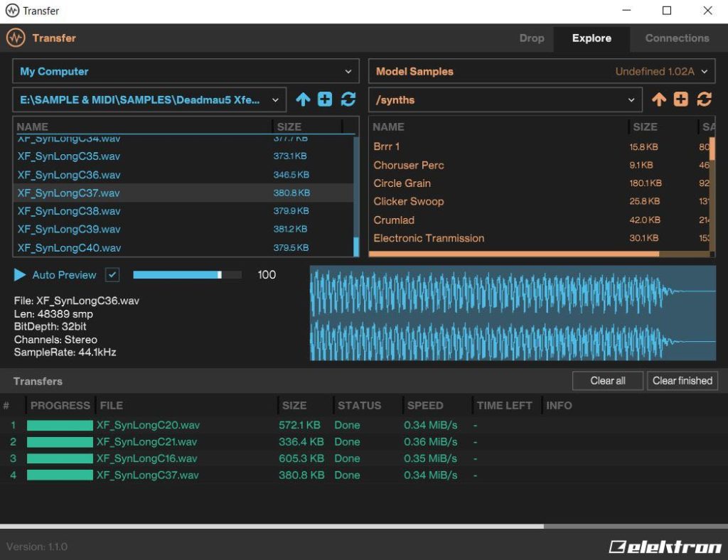The width and height of the screenshot is (728, 560).
Task: Select the Electronic Tranmission sample
Action: (x=540, y=238)
